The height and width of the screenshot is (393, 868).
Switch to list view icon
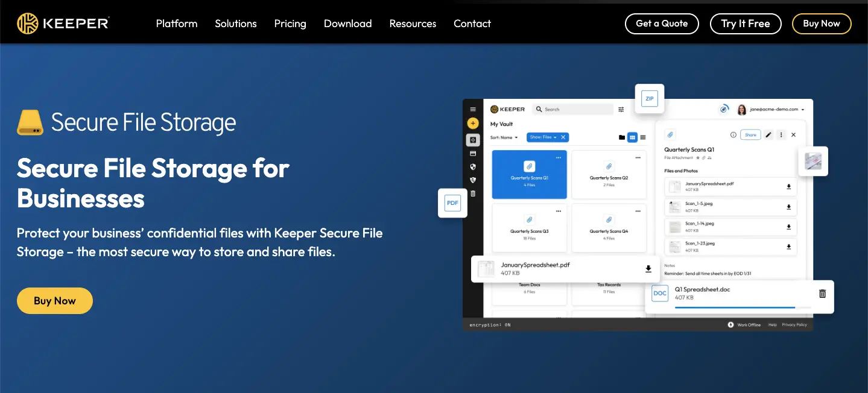pyautogui.click(x=643, y=137)
